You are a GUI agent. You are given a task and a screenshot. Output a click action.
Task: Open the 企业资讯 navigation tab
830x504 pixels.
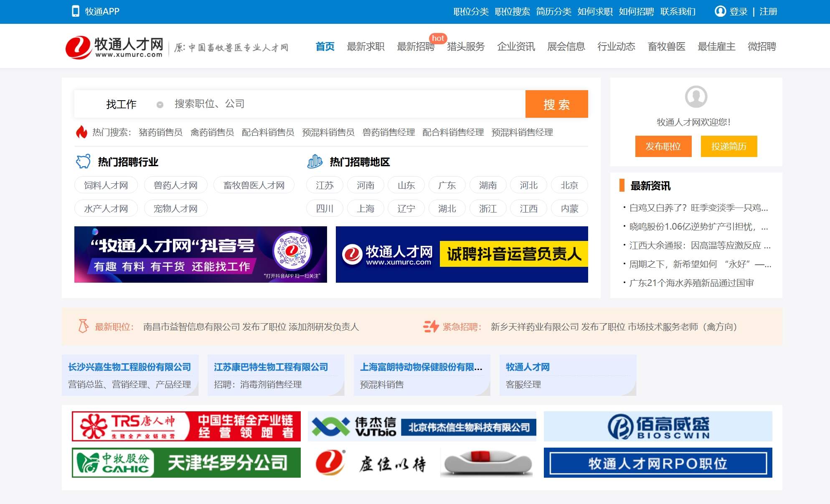pos(516,46)
